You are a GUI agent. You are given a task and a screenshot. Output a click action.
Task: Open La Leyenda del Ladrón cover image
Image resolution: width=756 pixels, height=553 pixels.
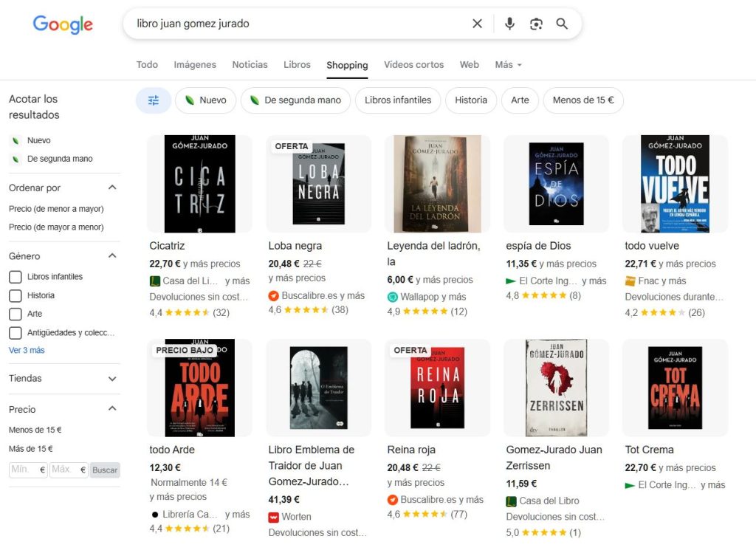437,184
